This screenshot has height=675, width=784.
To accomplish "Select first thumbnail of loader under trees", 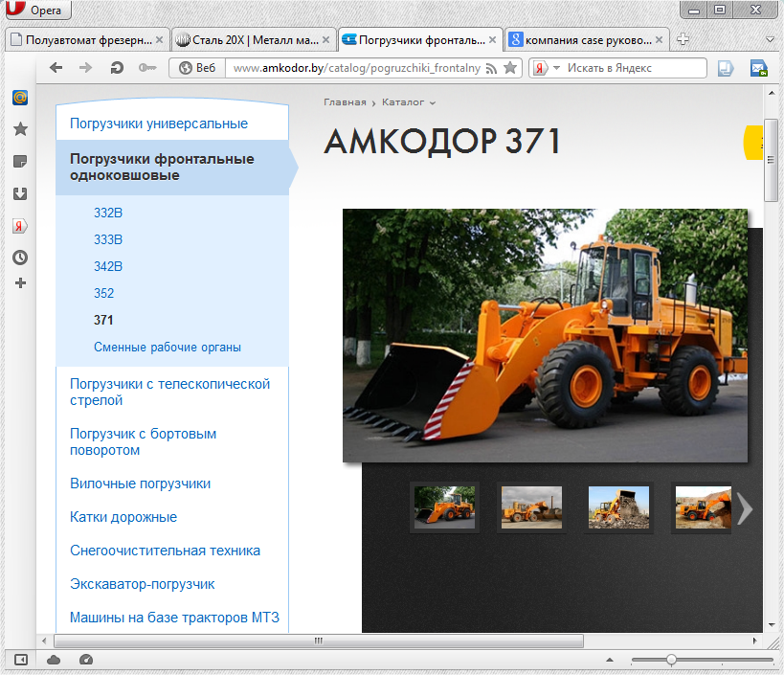I will [444, 507].
